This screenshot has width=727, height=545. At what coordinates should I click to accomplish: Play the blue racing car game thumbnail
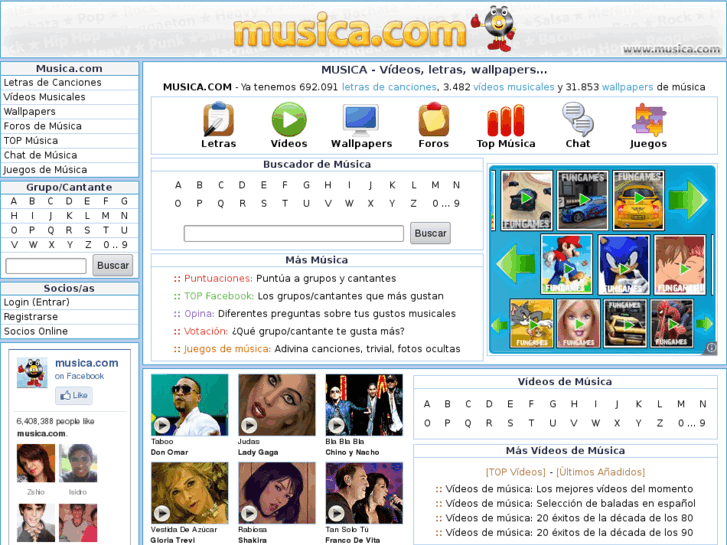[583, 200]
